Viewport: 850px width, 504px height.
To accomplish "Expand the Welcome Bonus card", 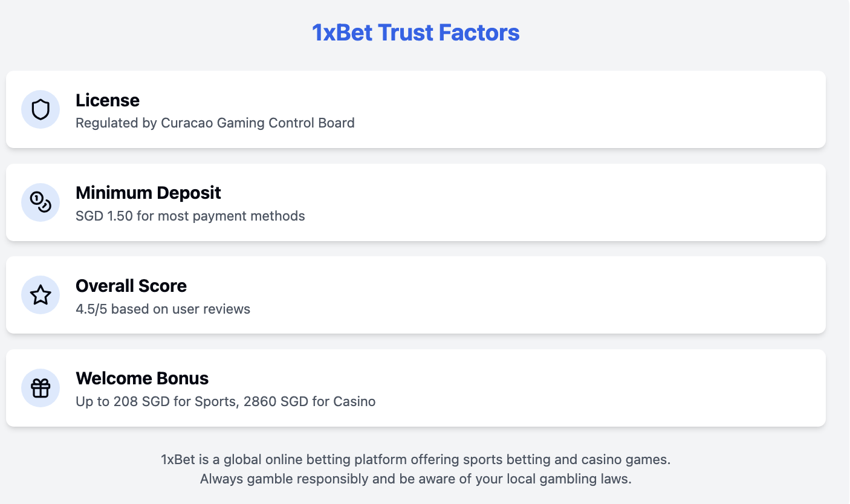I will (415, 388).
